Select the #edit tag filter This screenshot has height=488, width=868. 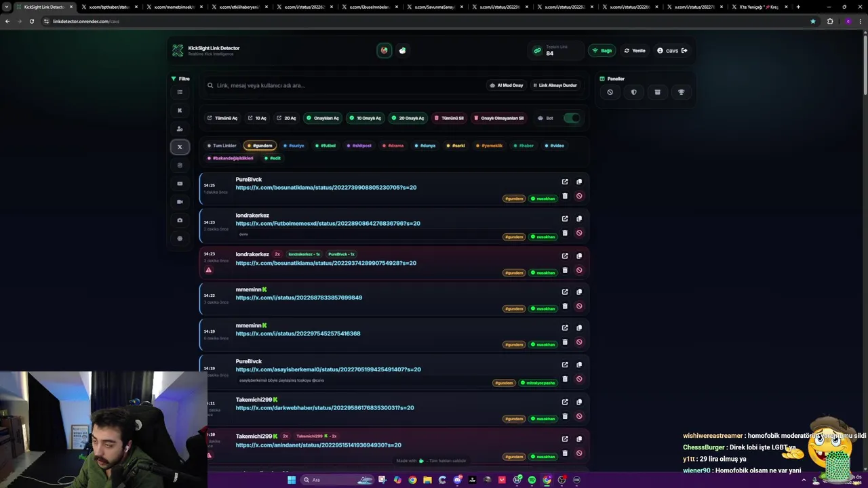click(x=273, y=158)
